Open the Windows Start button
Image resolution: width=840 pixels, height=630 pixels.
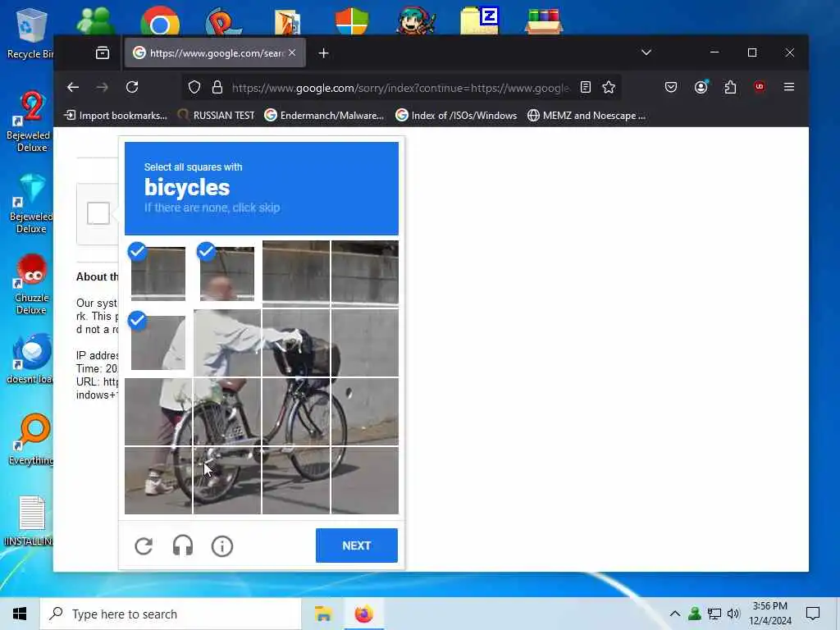[x=20, y=614]
